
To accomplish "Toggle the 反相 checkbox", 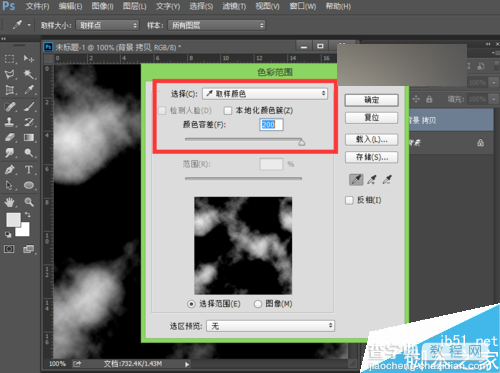I will tap(349, 200).
